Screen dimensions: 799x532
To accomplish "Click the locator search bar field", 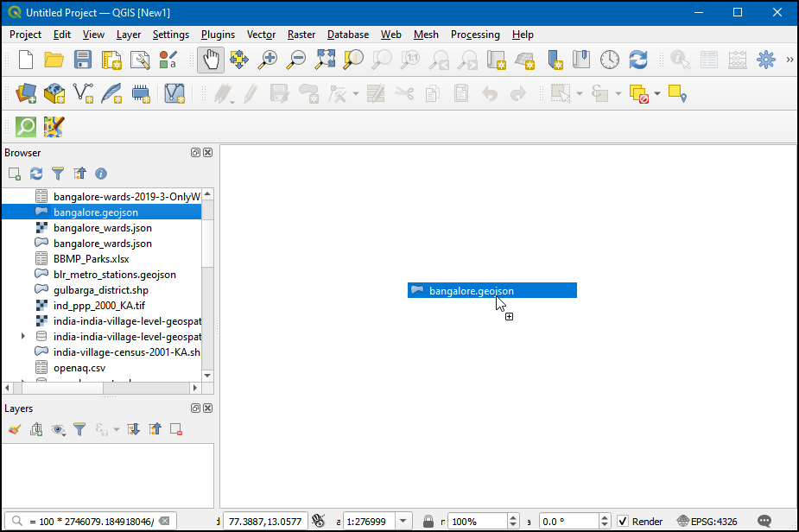I will pos(91,522).
